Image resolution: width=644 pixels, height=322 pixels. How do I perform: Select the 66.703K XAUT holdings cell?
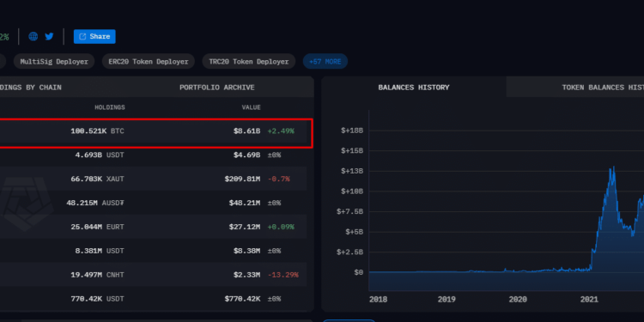[x=97, y=179]
